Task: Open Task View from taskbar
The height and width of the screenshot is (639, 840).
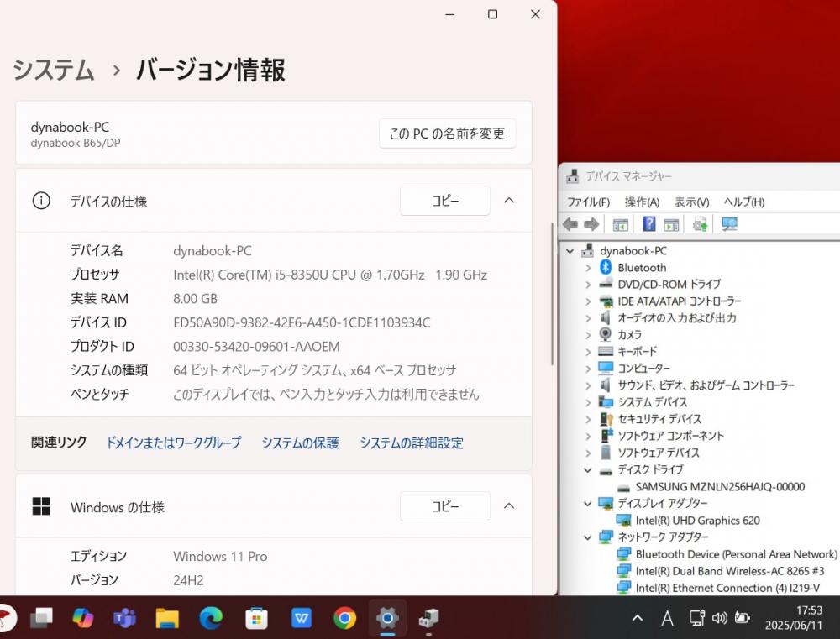Action: pyautogui.click(x=41, y=618)
